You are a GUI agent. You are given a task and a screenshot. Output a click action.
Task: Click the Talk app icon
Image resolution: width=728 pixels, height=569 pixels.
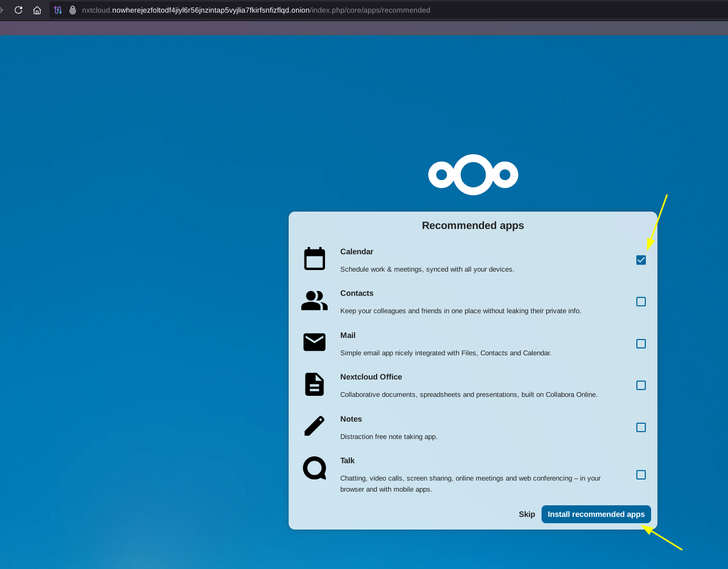point(314,468)
